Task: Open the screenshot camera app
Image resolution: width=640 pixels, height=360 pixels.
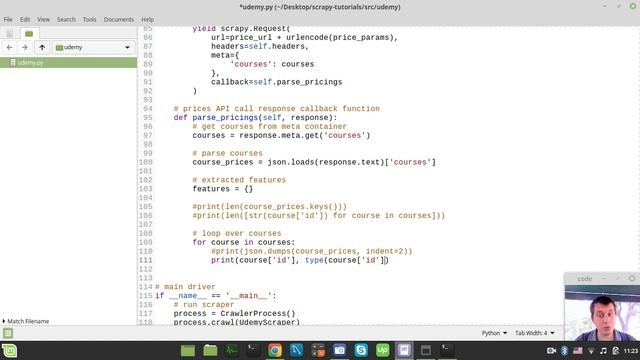Action: pyautogui.click(x=339, y=351)
